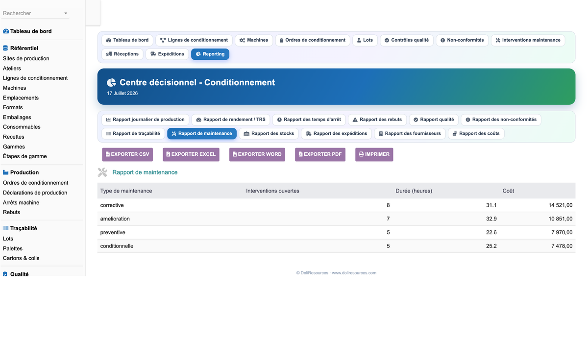588x364 pixels.
Task: Open Rapport des stocks
Action: pyautogui.click(x=269, y=133)
